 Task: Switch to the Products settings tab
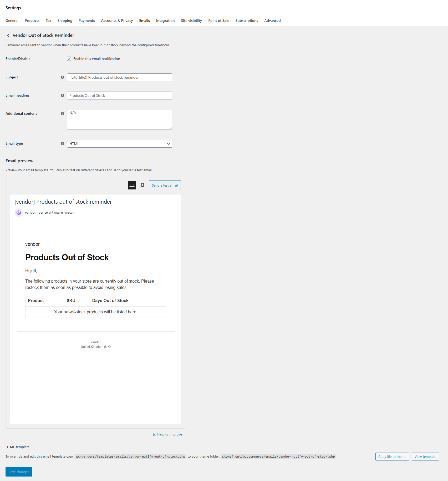point(32,21)
